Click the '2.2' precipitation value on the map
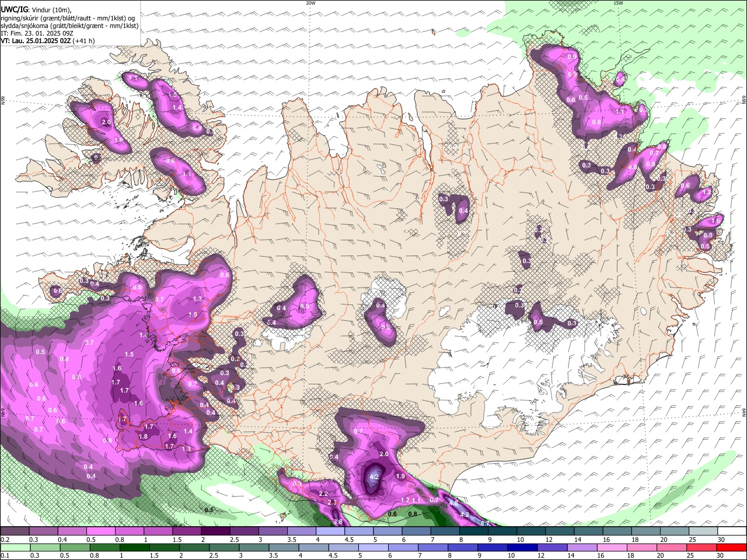Image resolution: width=747 pixels, height=560 pixels. point(324,494)
